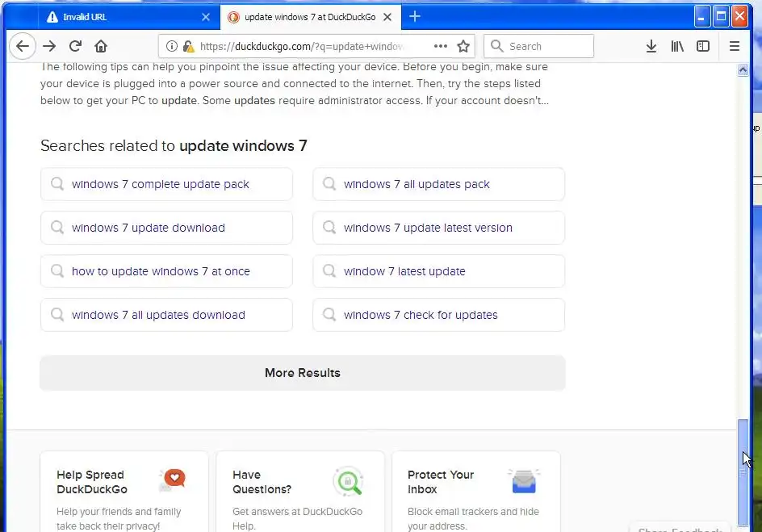Close the Invalid URL tab
The width and height of the screenshot is (762, 532).
click(x=206, y=17)
